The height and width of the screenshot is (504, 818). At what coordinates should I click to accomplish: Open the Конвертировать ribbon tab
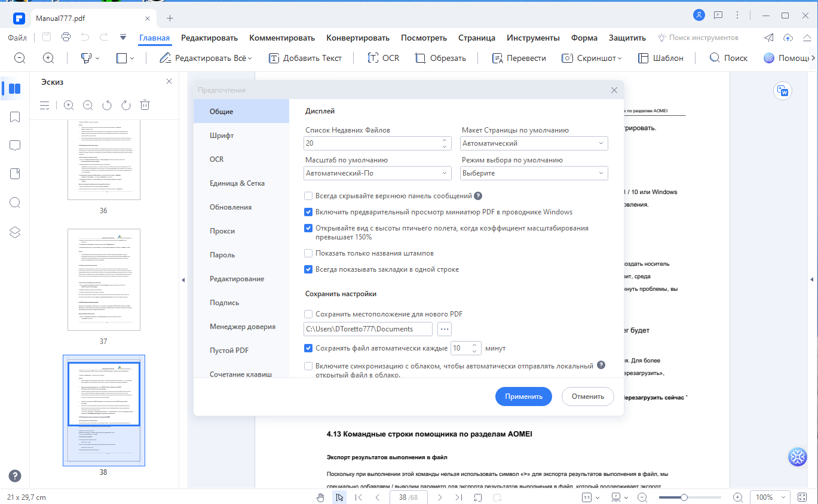(x=358, y=38)
